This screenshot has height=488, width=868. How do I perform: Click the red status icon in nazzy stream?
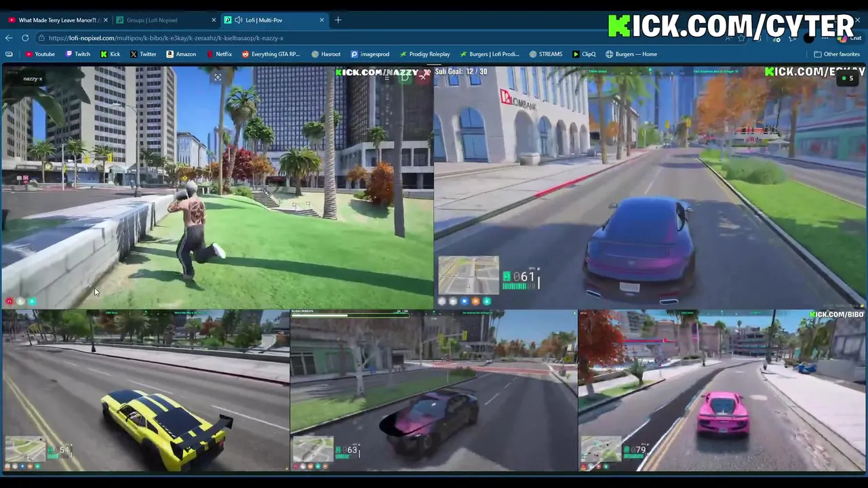coord(9,302)
